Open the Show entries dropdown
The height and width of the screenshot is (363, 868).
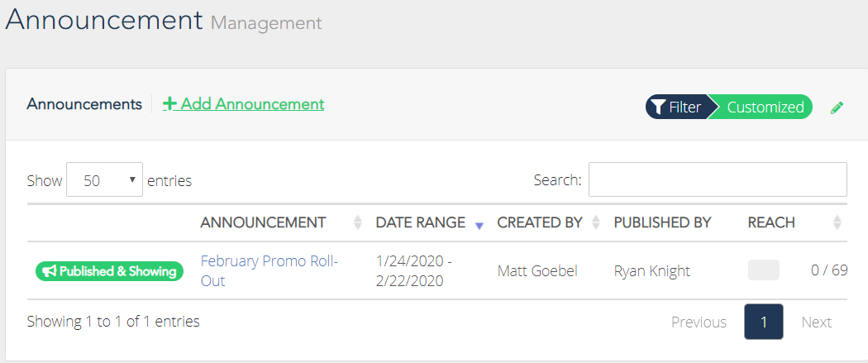click(x=105, y=179)
